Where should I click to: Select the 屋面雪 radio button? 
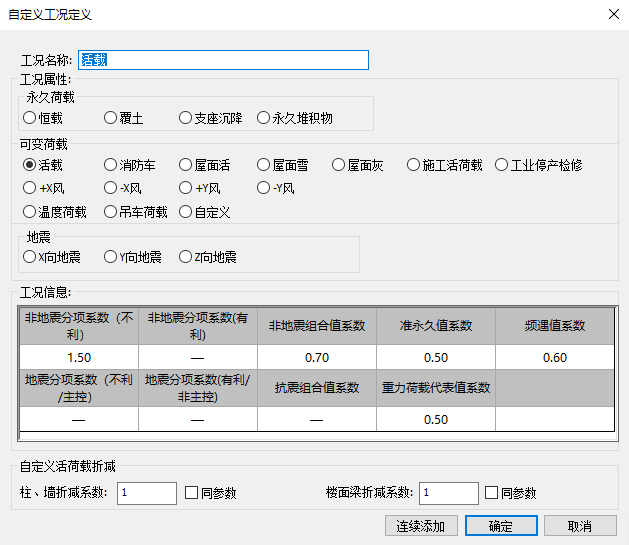264,165
